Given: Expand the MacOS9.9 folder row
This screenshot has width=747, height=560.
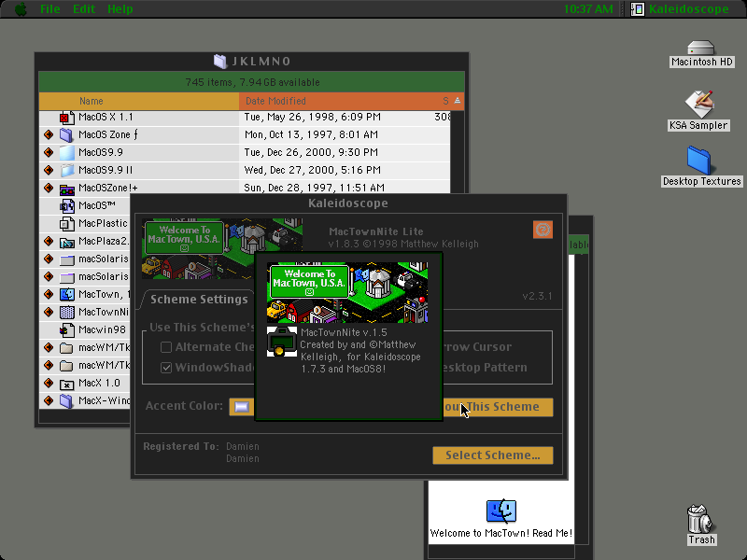Looking at the screenshot, I should (x=49, y=152).
